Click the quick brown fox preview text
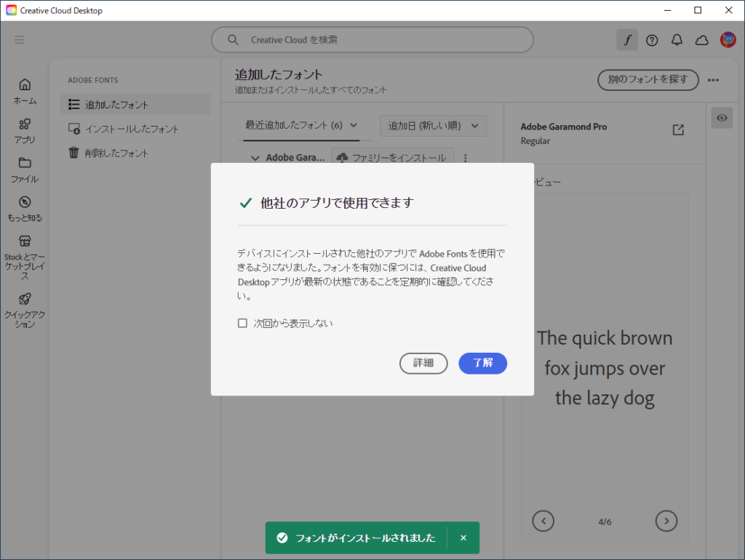Viewport: 745px width, 560px height. 605,368
